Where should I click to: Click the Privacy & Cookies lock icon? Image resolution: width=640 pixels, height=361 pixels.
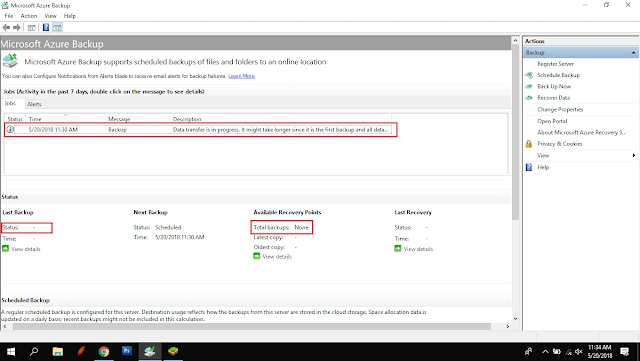coord(529,144)
